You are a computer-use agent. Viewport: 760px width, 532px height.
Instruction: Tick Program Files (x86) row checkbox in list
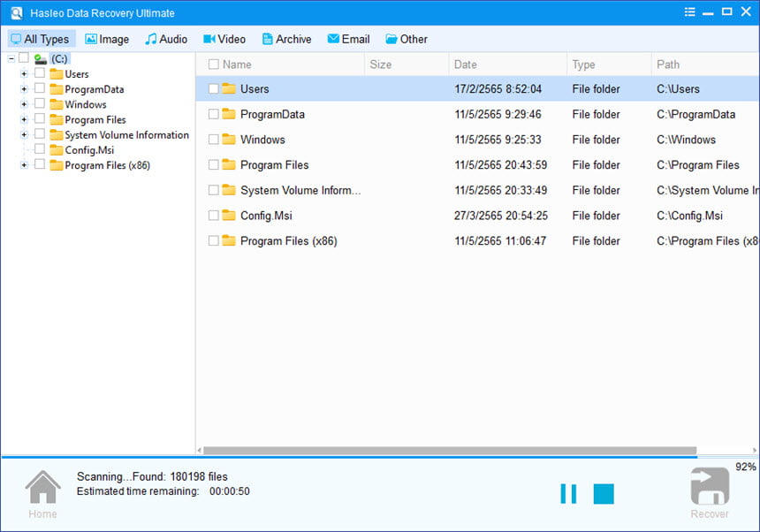pyautogui.click(x=213, y=240)
